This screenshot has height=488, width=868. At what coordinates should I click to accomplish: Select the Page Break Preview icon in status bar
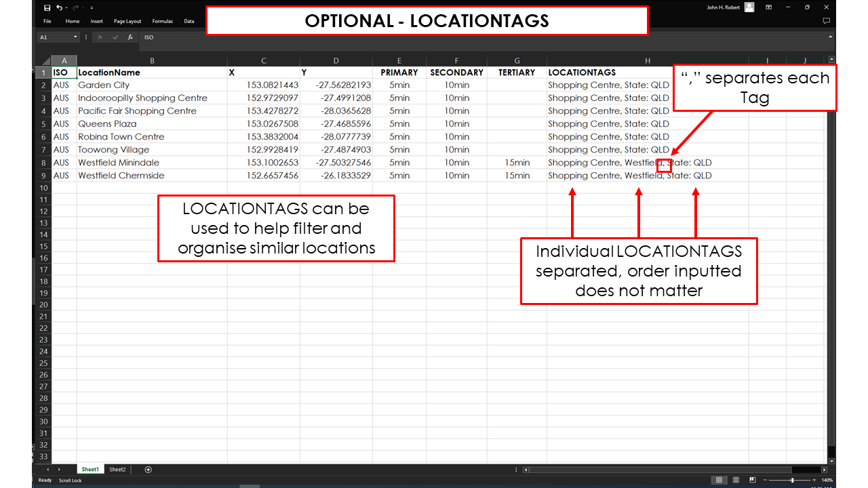pos(753,480)
